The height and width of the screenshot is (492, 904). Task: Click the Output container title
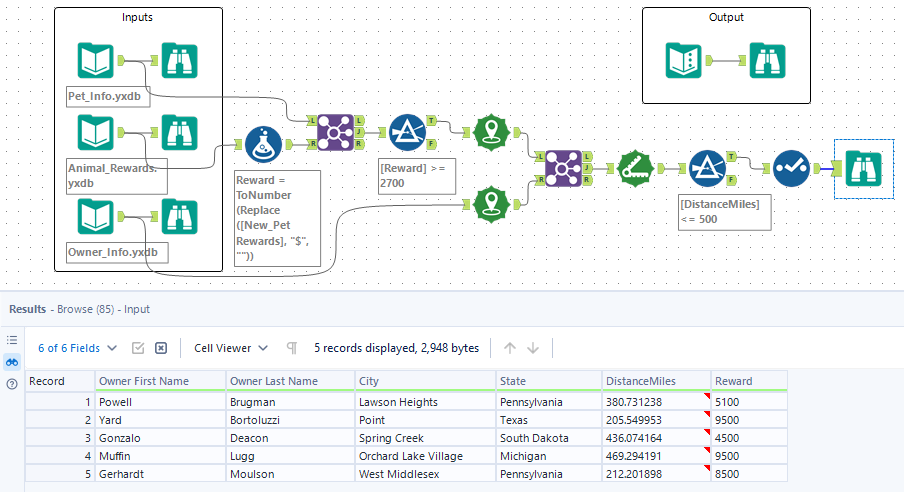[x=726, y=17]
